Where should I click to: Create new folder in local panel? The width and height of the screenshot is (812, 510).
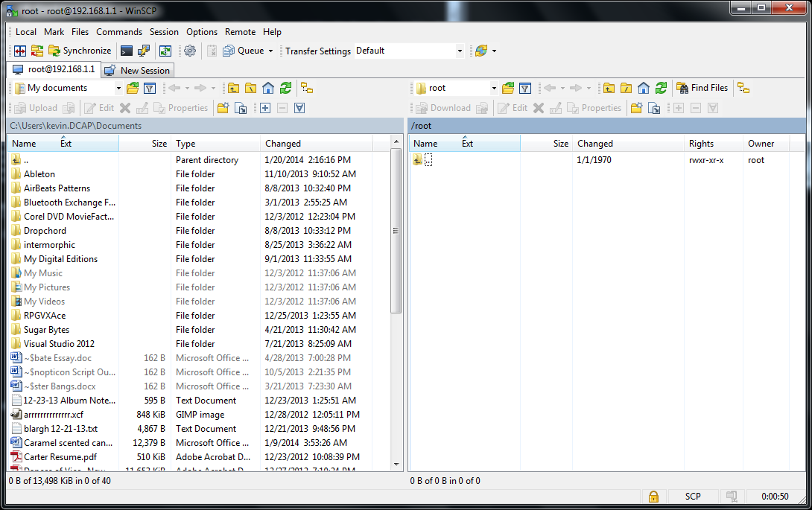pos(223,108)
